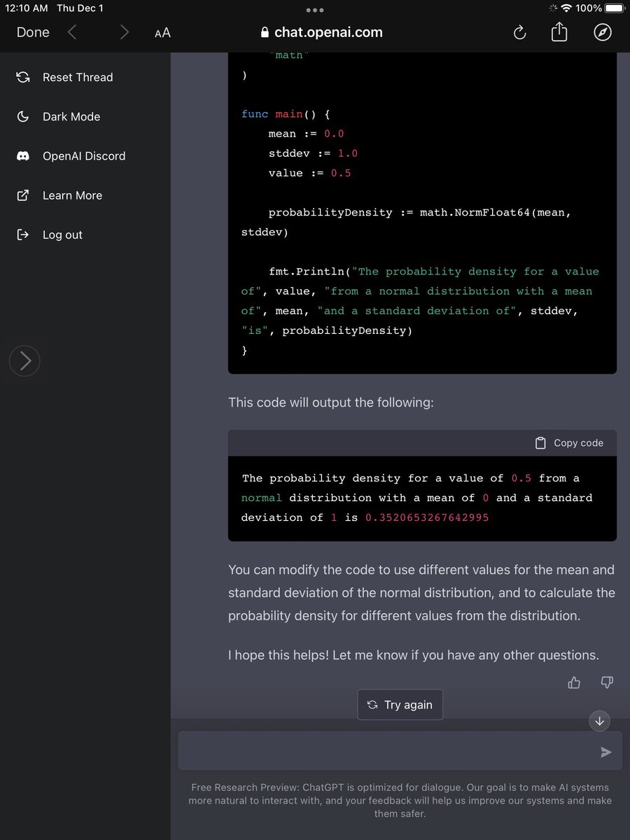Open the share sheet icon

tap(559, 31)
